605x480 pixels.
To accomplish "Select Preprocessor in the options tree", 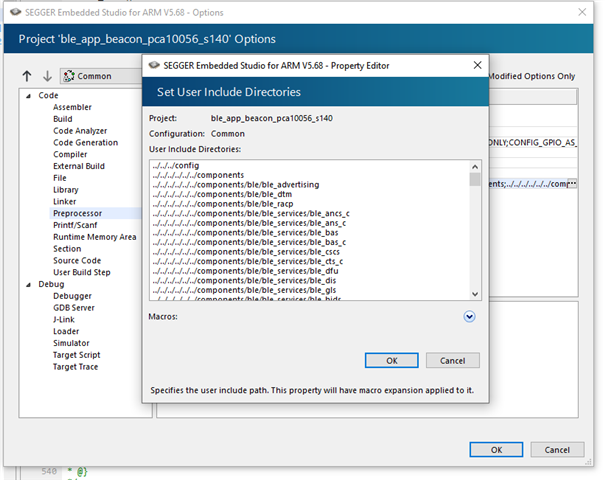I will (x=76, y=213).
